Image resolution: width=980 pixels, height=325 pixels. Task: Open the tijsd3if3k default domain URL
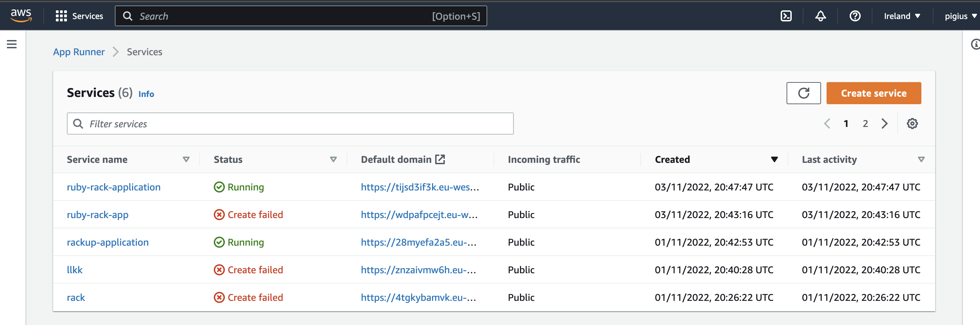pyautogui.click(x=420, y=187)
